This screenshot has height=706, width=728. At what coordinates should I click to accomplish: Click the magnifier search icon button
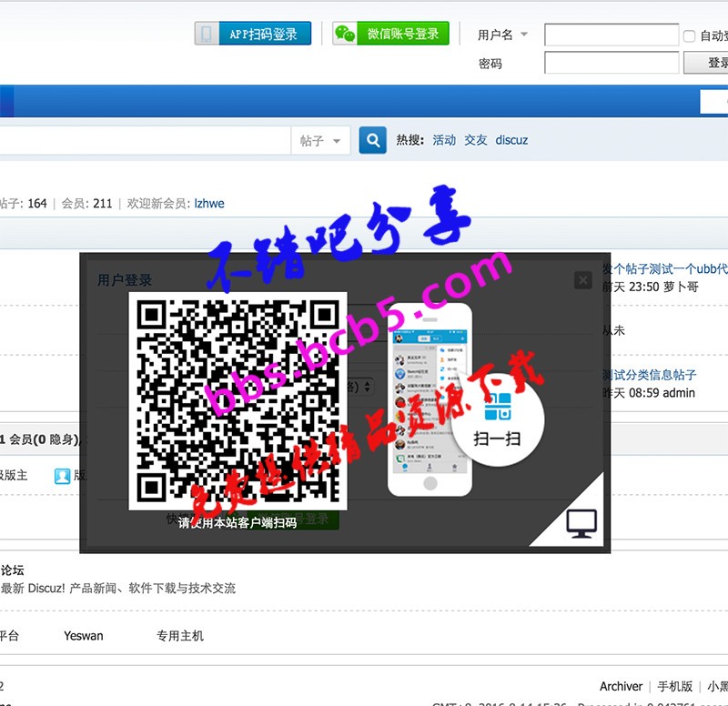(372, 140)
